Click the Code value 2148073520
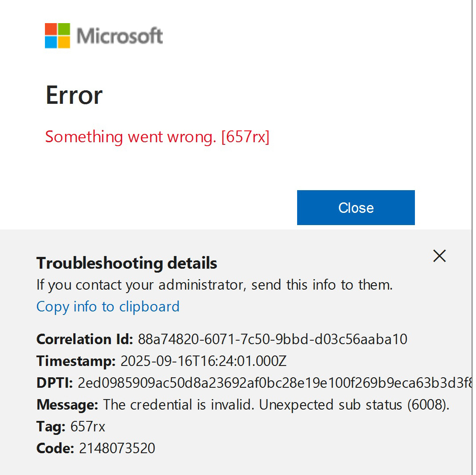Image resolution: width=476 pixels, height=475 pixels. pos(116,448)
